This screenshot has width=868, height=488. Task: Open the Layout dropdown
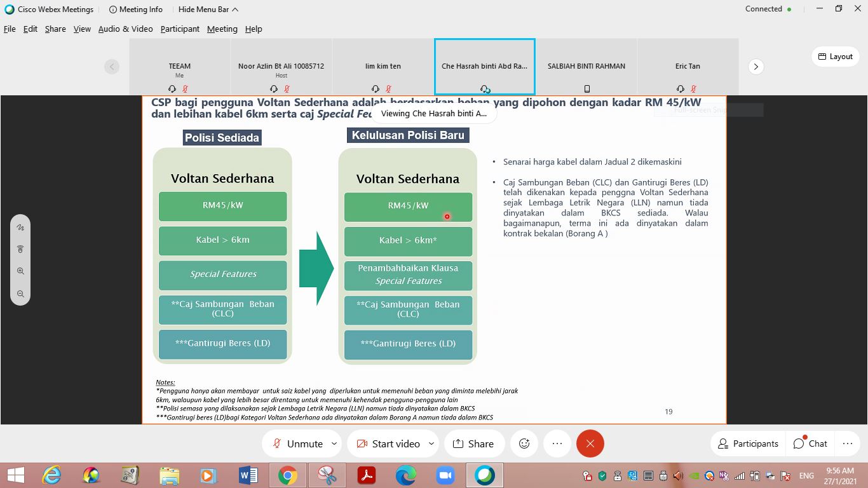(835, 57)
